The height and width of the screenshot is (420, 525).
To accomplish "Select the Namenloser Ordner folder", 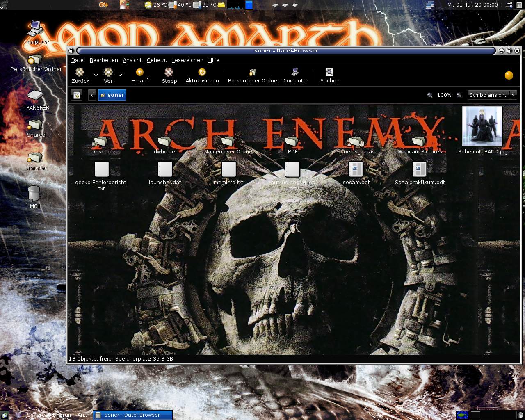I will [229, 145].
